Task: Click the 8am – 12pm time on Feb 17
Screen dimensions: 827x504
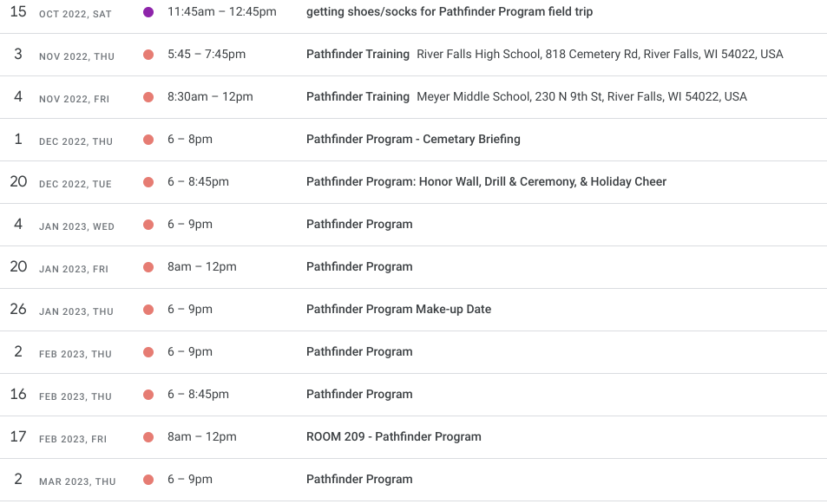Action: 201,436
